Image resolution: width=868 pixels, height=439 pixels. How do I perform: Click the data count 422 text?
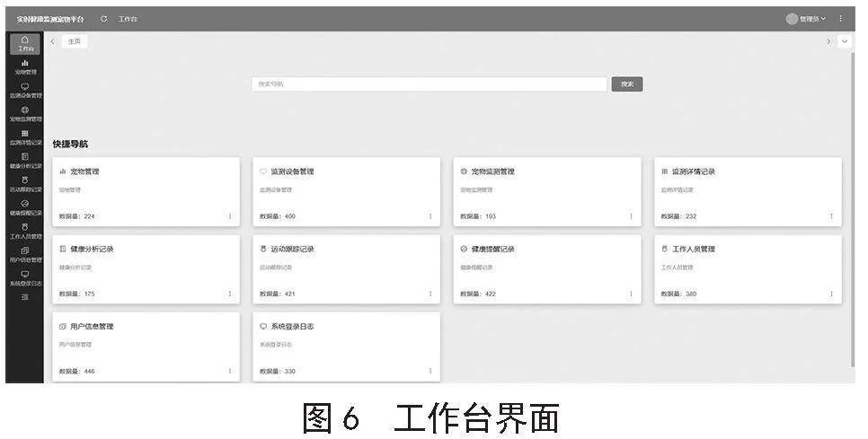click(x=491, y=294)
